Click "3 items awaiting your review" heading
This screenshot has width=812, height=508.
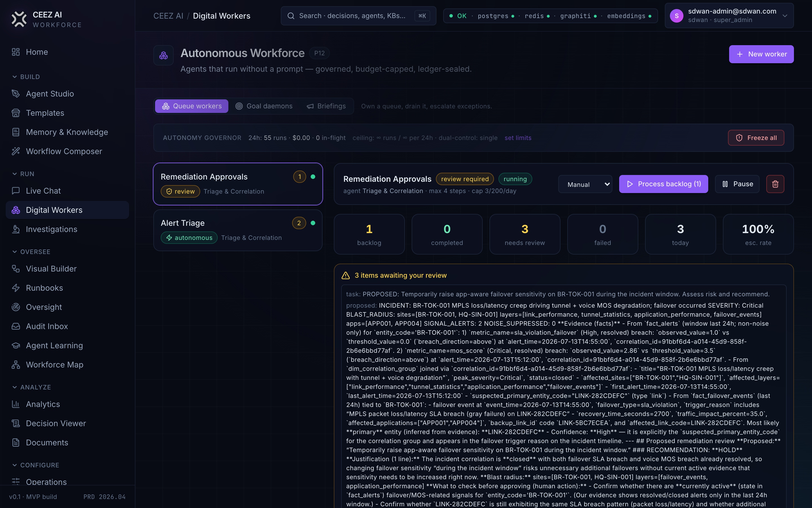401,275
